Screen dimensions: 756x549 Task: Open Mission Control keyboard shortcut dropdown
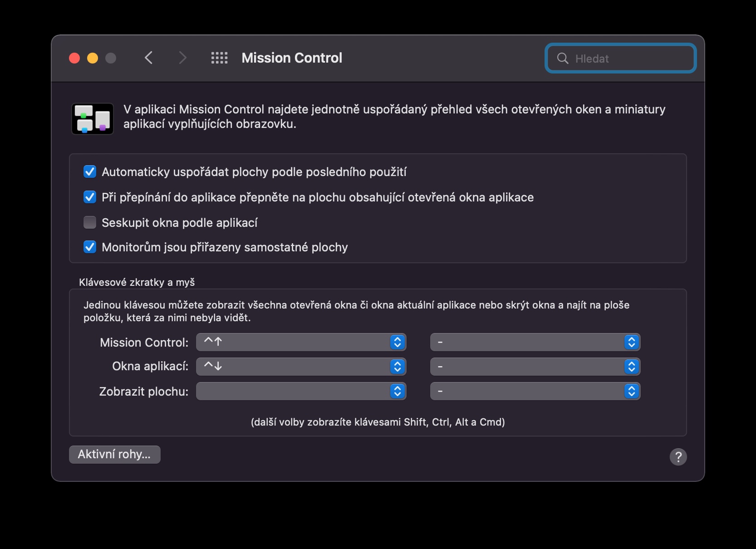301,342
